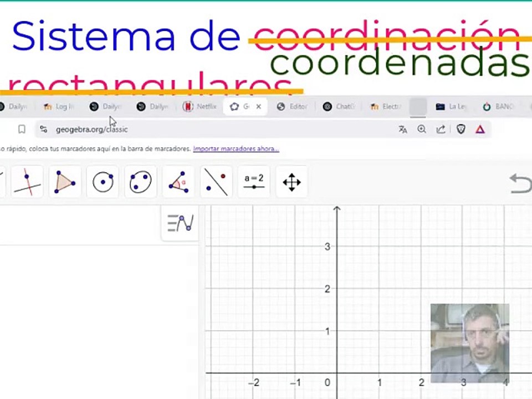The height and width of the screenshot is (399, 532).
Task: Select the Ellipse conic tool
Action: pyautogui.click(x=140, y=182)
